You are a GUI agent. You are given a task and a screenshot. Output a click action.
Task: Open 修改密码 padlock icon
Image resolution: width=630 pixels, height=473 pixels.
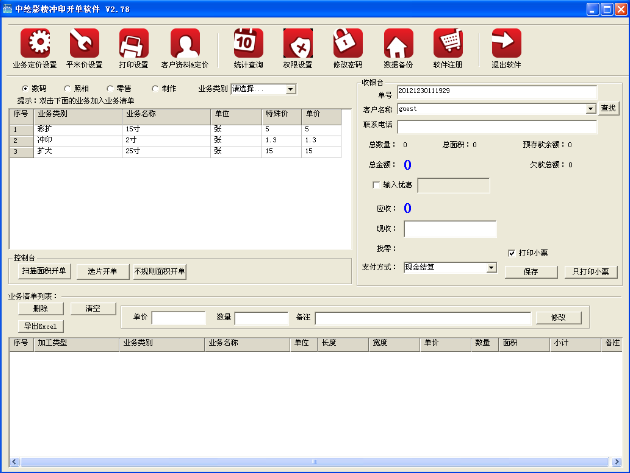point(347,44)
